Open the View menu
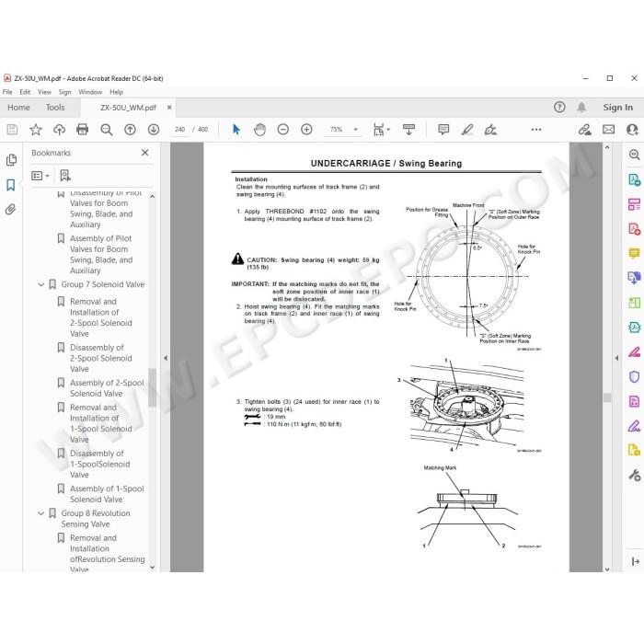Screen dimensions: 644x644 (44, 92)
